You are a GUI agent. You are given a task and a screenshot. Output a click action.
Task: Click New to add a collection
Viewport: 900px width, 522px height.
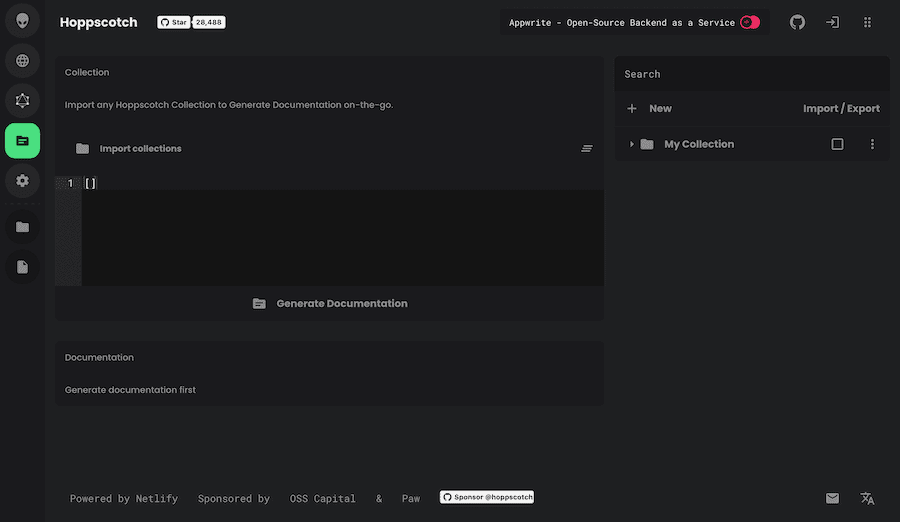point(650,108)
